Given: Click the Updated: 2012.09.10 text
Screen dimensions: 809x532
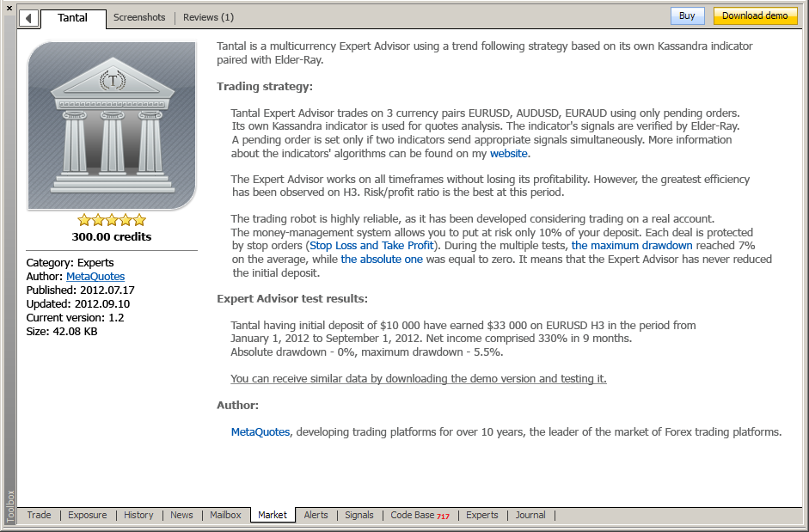Looking at the screenshot, I should 78,304.
